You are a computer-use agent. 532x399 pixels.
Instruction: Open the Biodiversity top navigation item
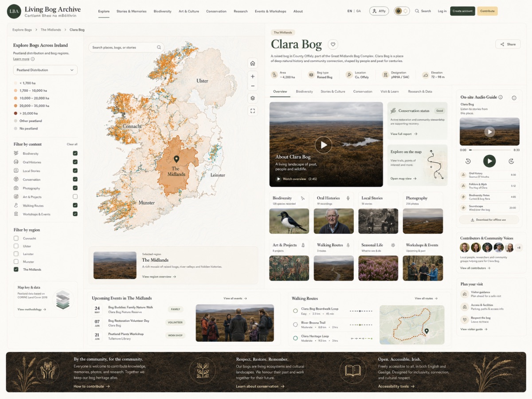point(162,11)
